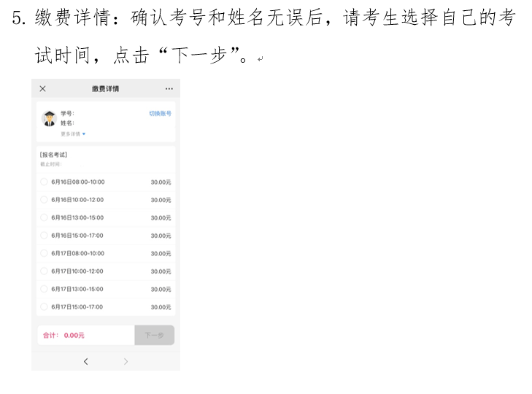Click the [报名考试] section heading
532x394 pixels.
[53, 155]
